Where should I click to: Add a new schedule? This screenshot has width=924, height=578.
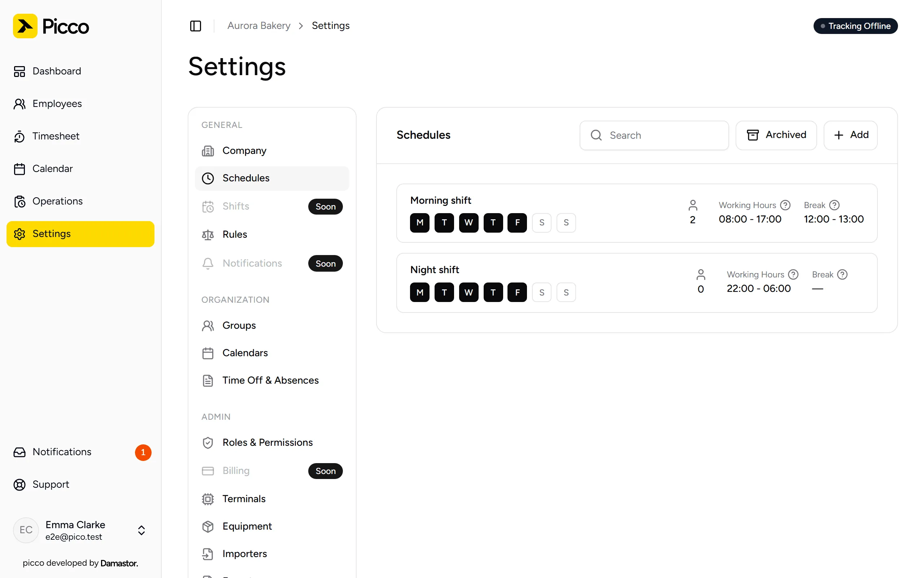click(850, 135)
